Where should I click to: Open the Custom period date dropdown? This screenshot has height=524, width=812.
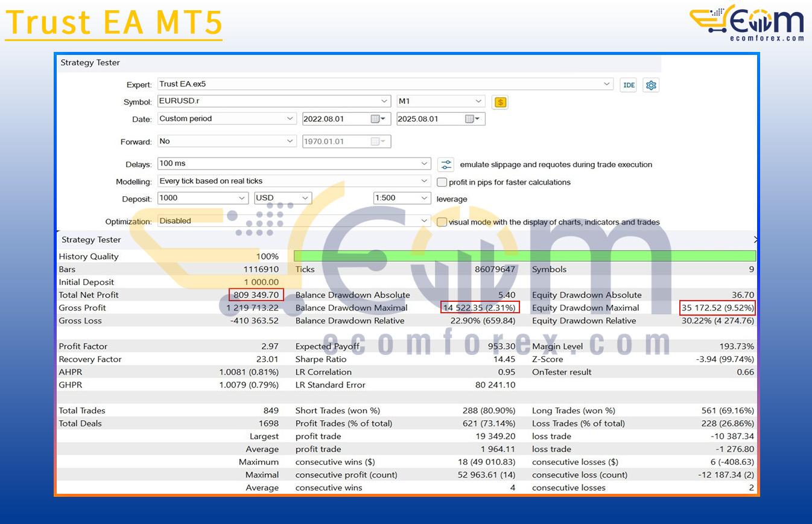291,119
